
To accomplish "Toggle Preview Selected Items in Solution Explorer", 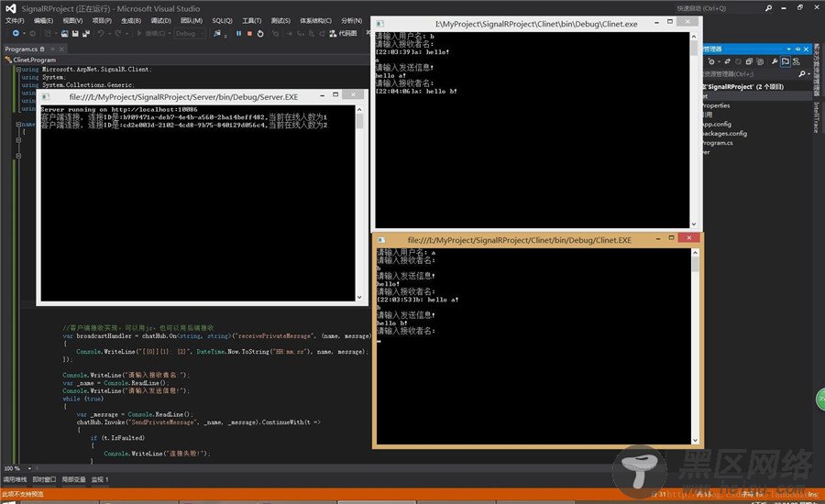I will [785, 61].
